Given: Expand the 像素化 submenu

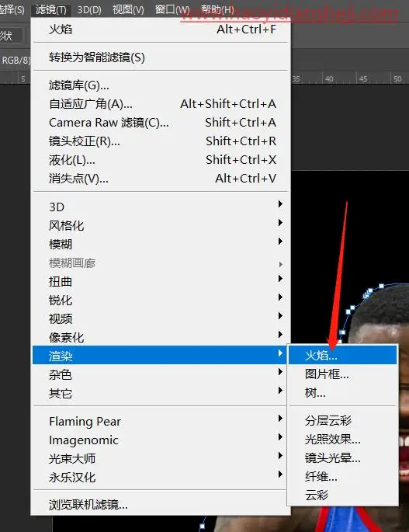Looking at the screenshot, I should point(161,338).
